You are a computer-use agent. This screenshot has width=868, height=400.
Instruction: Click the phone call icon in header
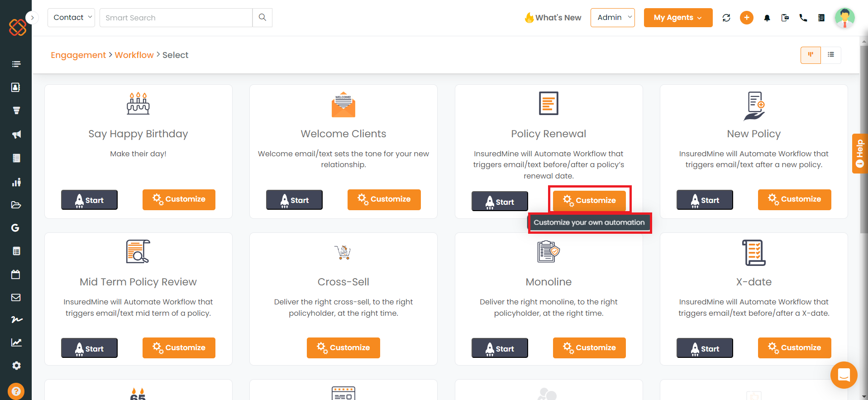pyautogui.click(x=803, y=18)
